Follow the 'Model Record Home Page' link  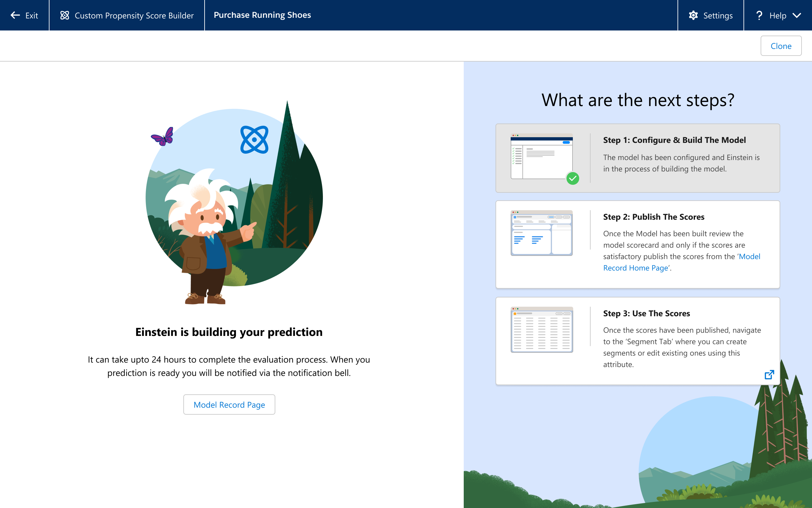681,262
